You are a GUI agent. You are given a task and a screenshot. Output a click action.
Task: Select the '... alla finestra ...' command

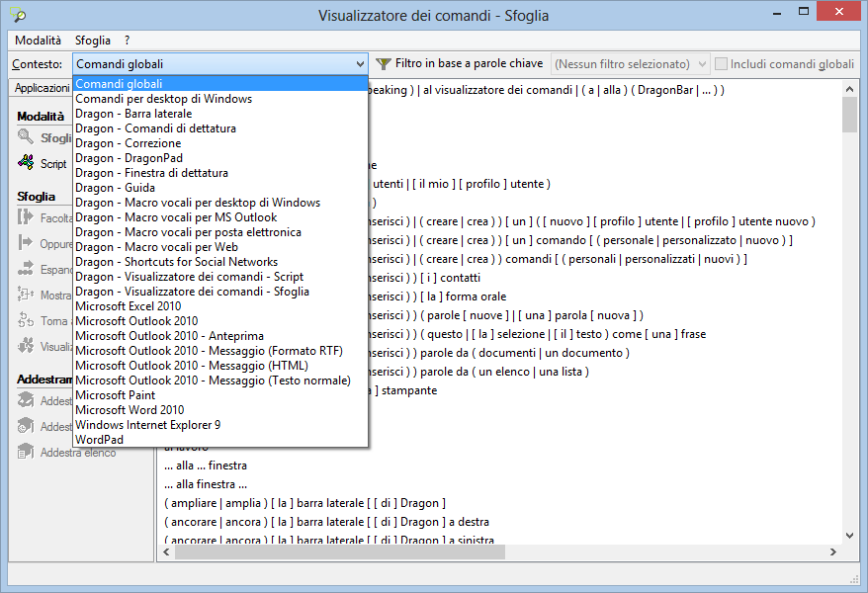pyautogui.click(x=206, y=484)
